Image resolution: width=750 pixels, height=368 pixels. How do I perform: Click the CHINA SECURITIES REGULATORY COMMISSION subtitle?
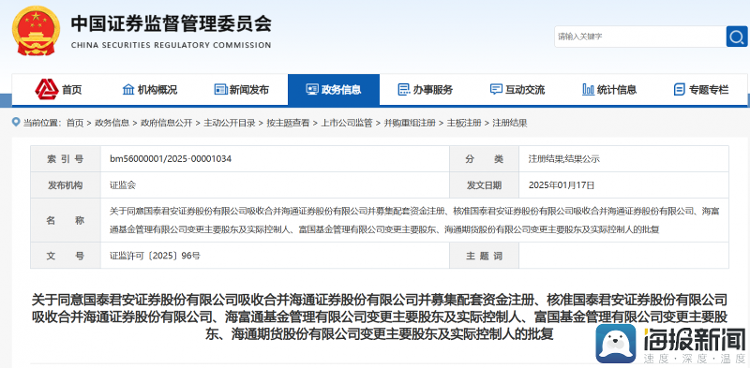pyautogui.click(x=171, y=45)
